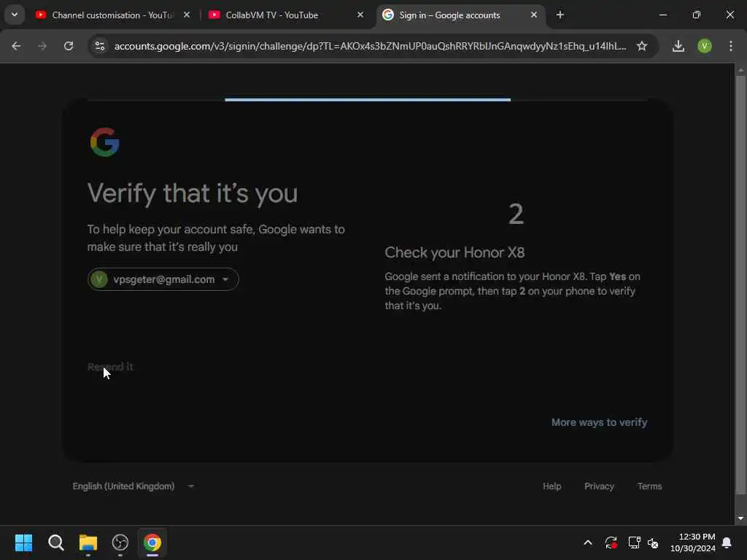747x560 pixels.
Task: Show hidden system tray icons
Action: coord(588,542)
